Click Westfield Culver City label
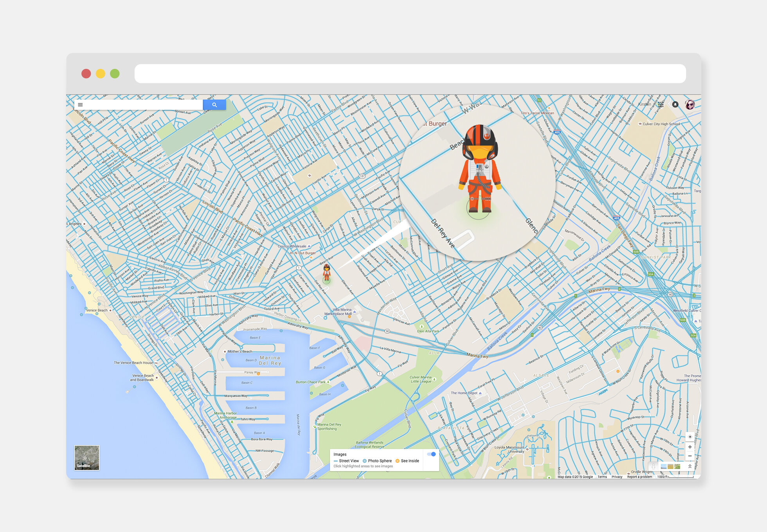 [x=687, y=311]
